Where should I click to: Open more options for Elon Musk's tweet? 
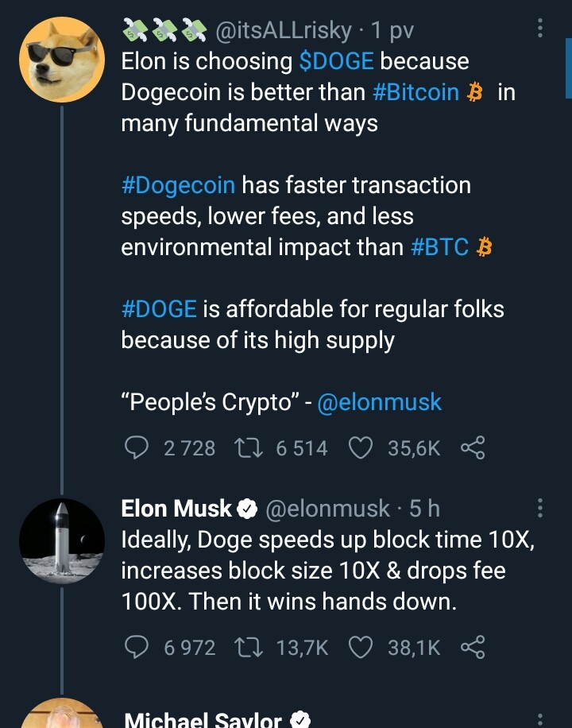[540, 508]
